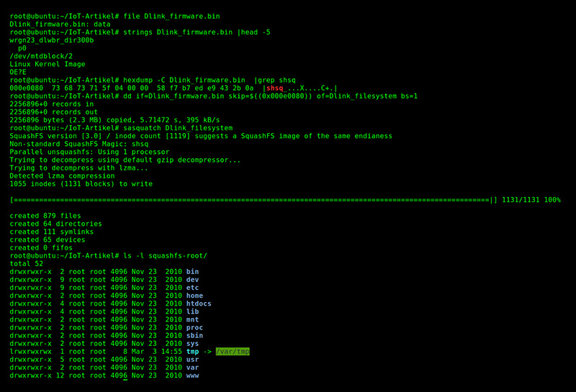Click the 'total 52' line

pyautogui.click(x=27, y=264)
